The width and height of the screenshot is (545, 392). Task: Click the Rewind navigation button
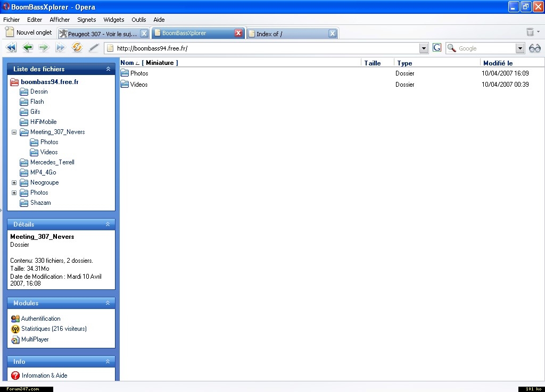(x=11, y=47)
